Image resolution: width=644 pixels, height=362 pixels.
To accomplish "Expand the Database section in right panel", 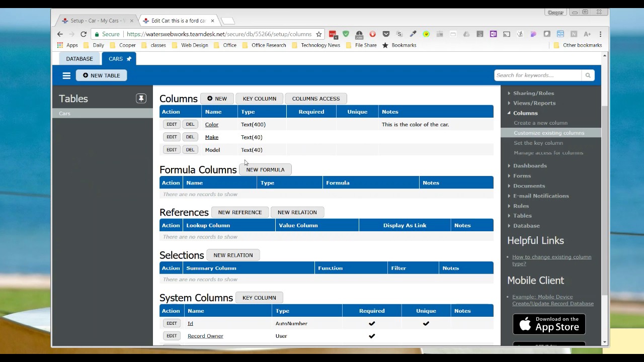I will 526,226.
